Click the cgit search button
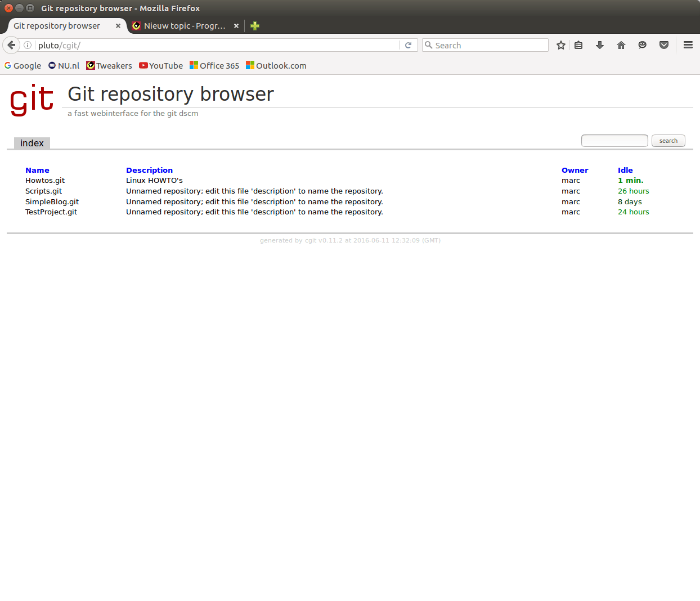Viewport: 700px width, 601px height. click(x=668, y=141)
